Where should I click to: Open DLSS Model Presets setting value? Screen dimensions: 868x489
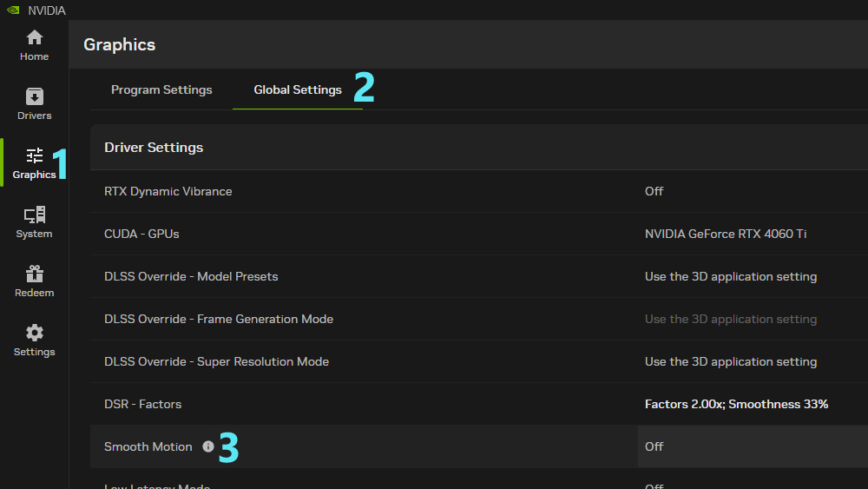[x=730, y=276]
